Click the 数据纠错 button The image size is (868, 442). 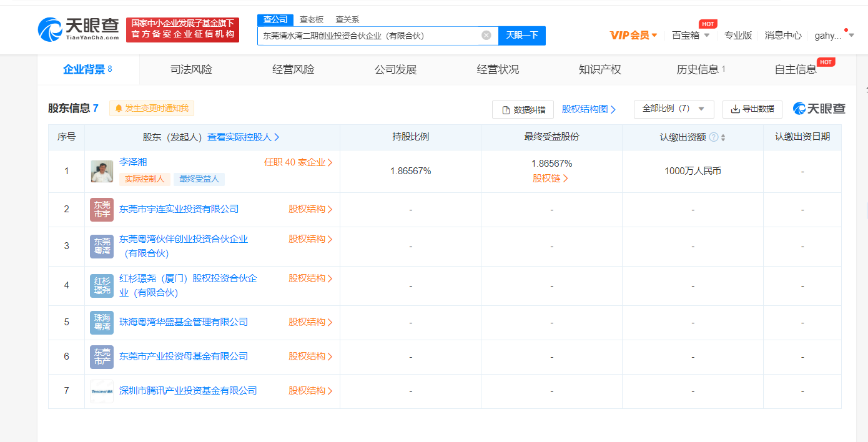[x=523, y=109]
